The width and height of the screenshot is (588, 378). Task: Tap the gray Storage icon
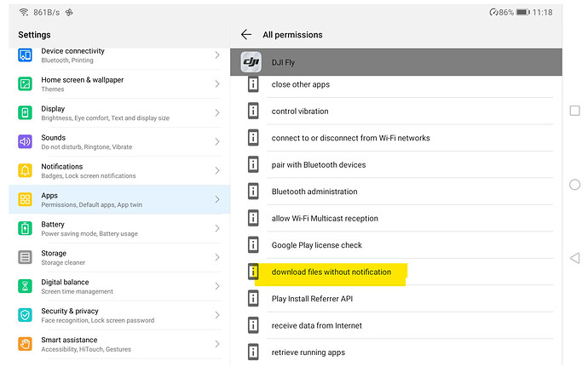click(x=25, y=257)
